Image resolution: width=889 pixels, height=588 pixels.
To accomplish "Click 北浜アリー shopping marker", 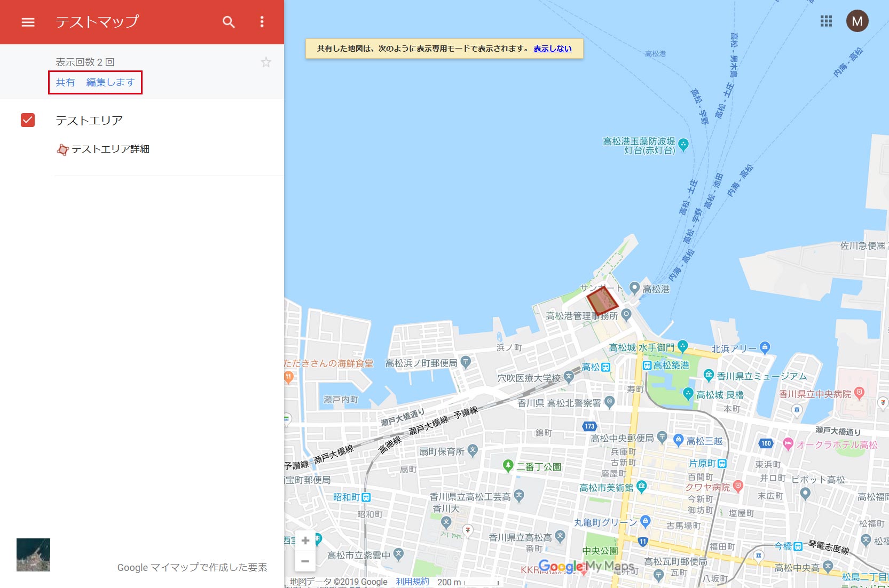I will [x=765, y=347].
